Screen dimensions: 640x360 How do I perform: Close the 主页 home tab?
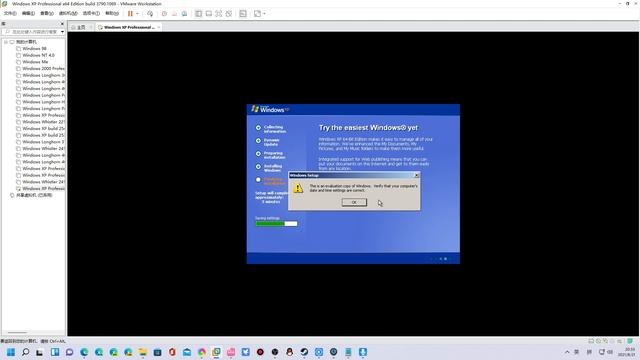coord(91,27)
